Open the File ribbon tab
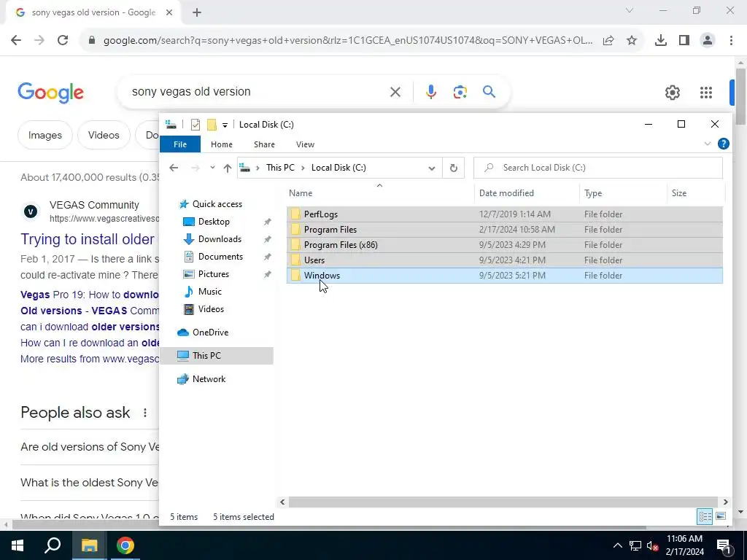 [x=180, y=144]
